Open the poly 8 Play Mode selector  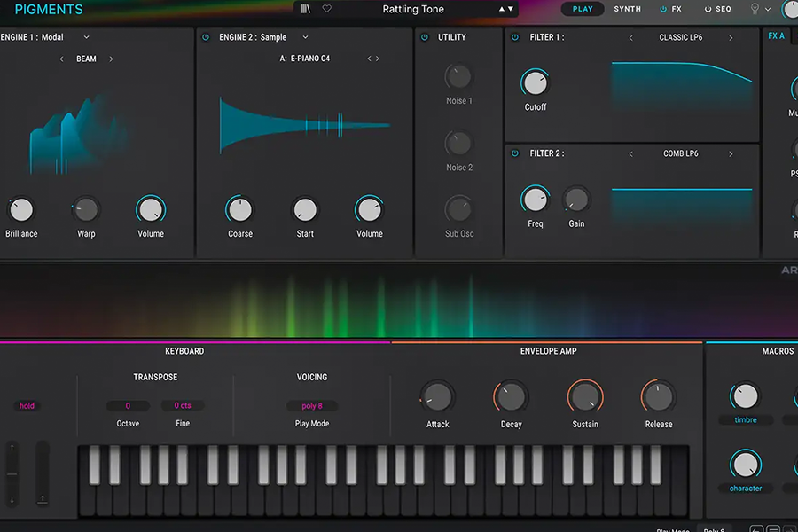(312, 406)
